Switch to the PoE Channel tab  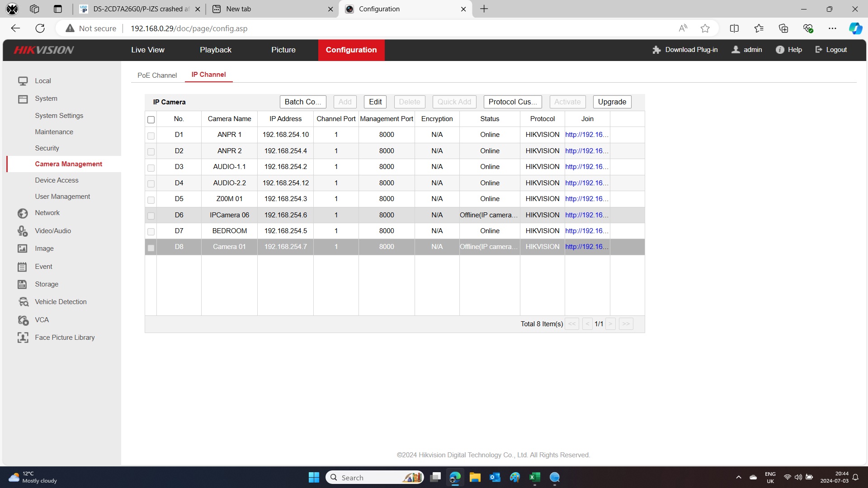point(157,75)
